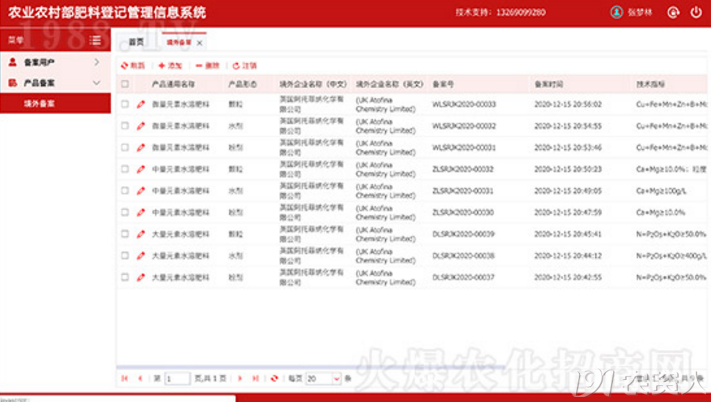Image resolution: width=711 pixels, height=402 pixels.
Task: Click the 删除 (delete) button
Action: (x=207, y=65)
